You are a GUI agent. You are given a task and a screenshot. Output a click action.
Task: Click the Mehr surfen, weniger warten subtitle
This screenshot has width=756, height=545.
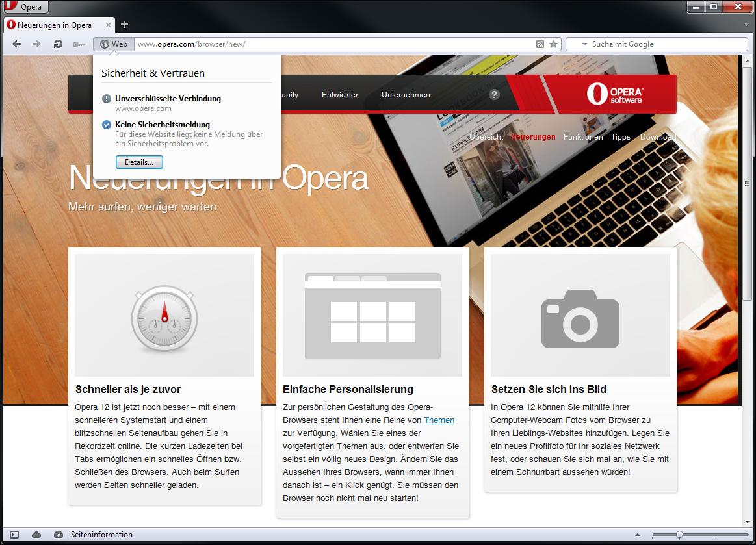point(142,207)
